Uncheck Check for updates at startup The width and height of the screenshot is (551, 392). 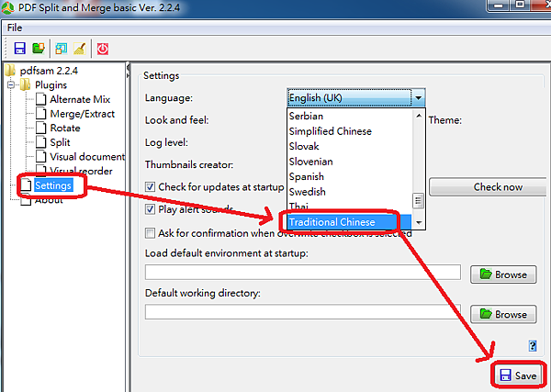click(x=150, y=187)
